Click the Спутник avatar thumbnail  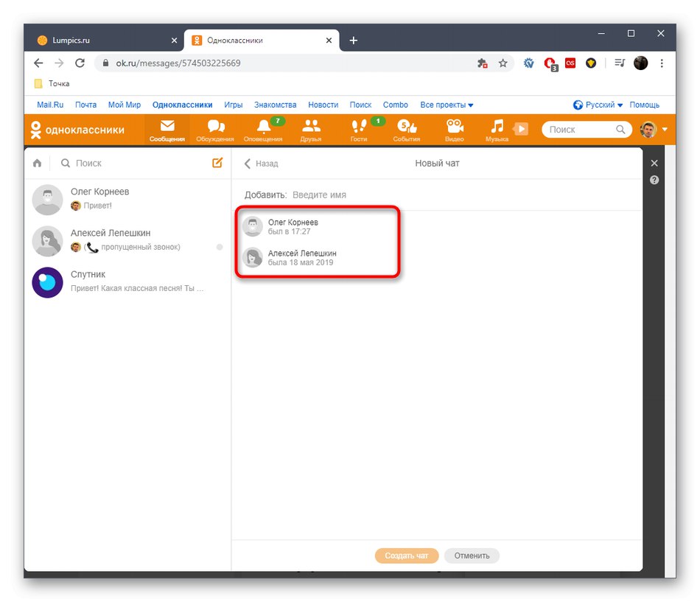[47, 282]
